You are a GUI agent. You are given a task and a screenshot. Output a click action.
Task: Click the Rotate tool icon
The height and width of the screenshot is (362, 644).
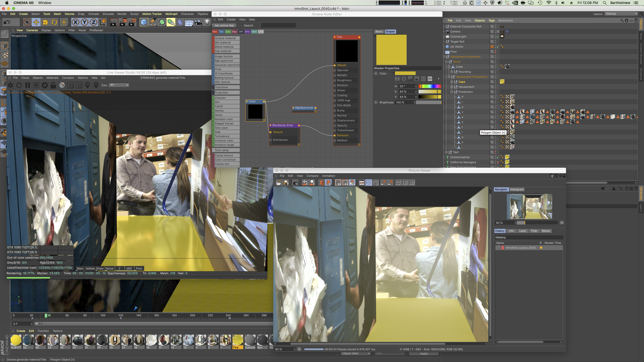[x=54, y=22]
